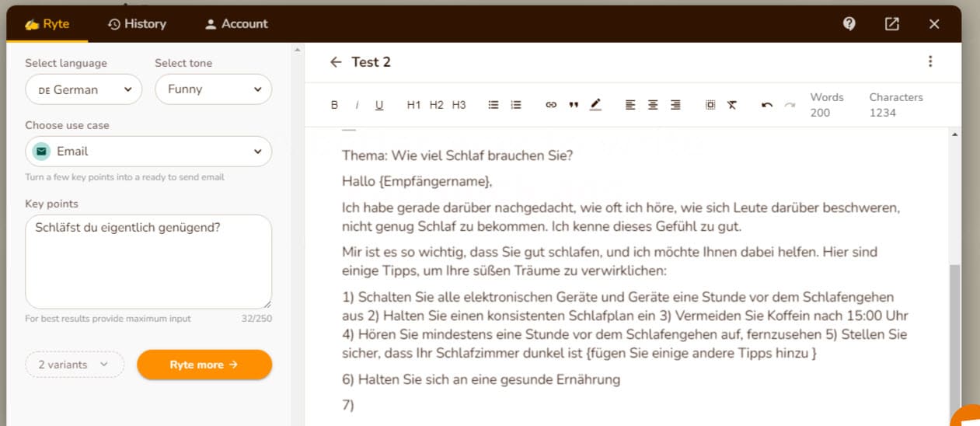Image resolution: width=980 pixels, height=426 pixels.
Task: Redo the last undone edit
Action: [790, 105]
